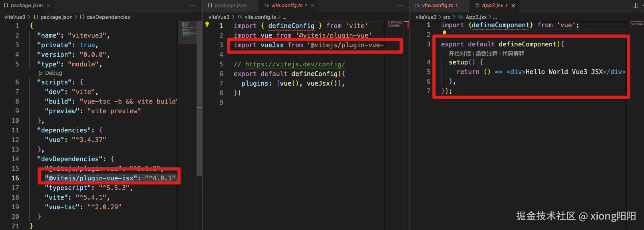Click the setup() line in App2.jsx
Viewport: 644px width, 230px height.
click(x=466, y=62)
